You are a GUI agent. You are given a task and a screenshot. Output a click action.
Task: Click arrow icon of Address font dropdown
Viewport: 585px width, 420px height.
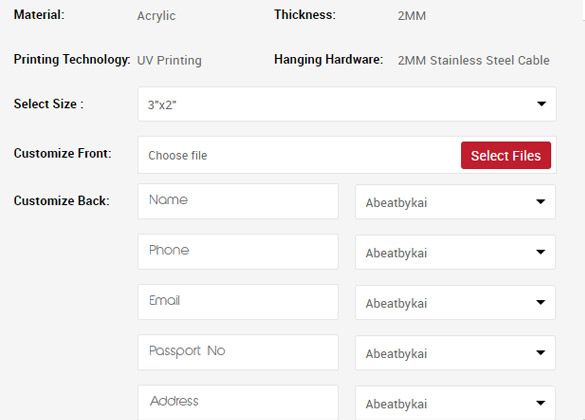540,403
